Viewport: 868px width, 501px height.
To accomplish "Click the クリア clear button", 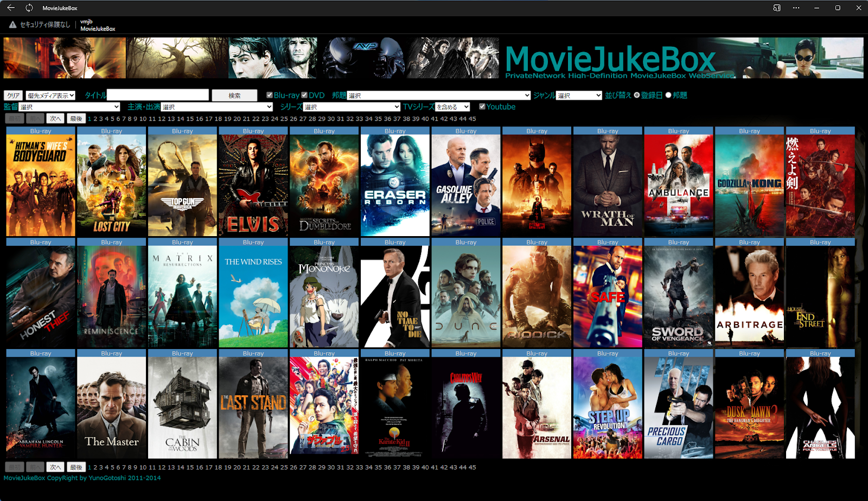I will (13, 96).
